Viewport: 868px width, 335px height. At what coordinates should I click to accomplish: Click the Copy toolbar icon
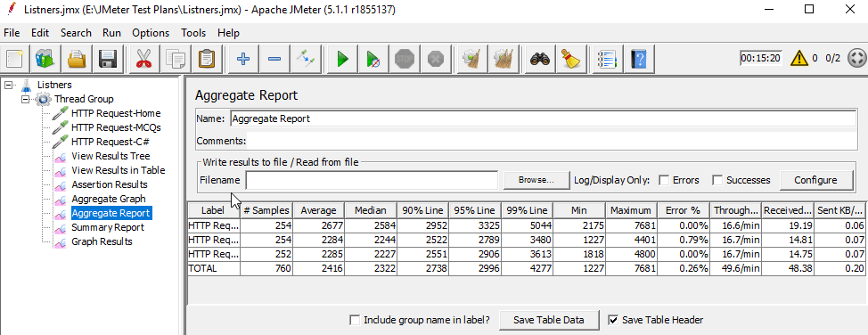(176, 58)
